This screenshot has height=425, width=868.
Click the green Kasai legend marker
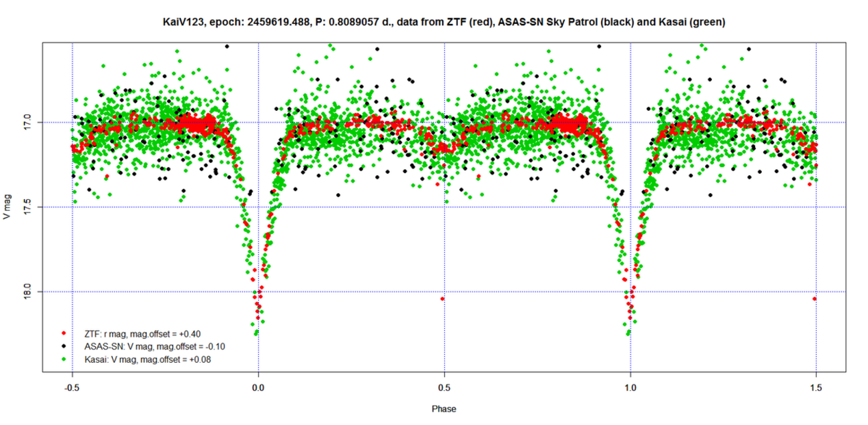[64, 360]
